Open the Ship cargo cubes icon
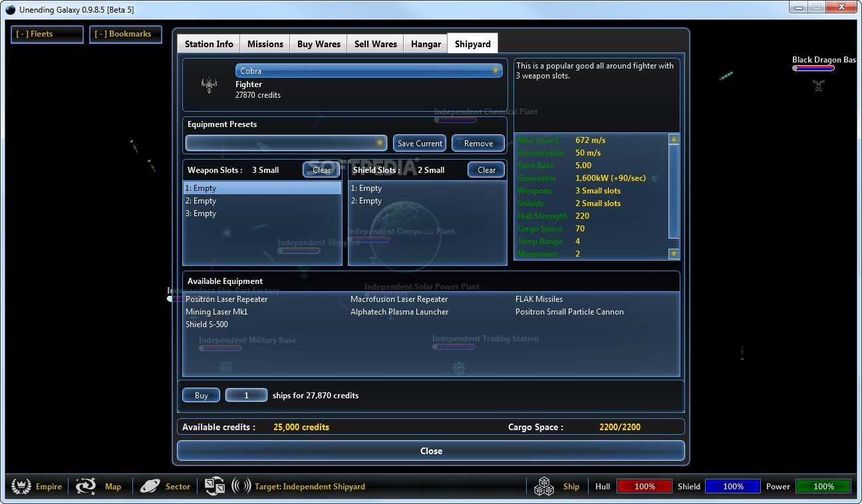The image size is (862, 504). click(544, 486)
